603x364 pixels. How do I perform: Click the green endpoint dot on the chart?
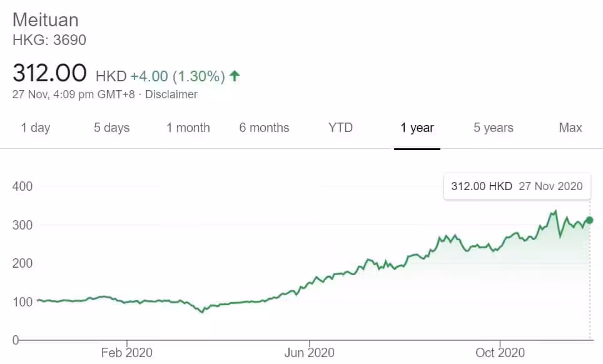pos(589,220)
